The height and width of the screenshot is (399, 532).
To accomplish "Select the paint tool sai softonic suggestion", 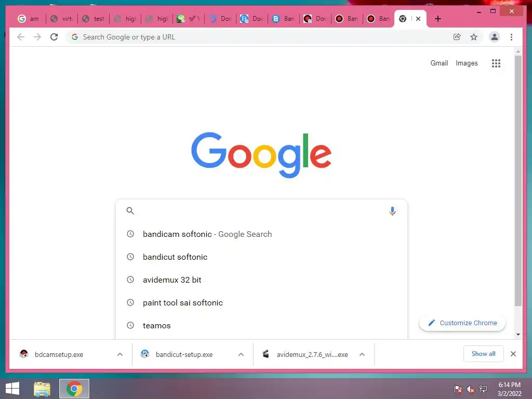I will coord(261,303).
